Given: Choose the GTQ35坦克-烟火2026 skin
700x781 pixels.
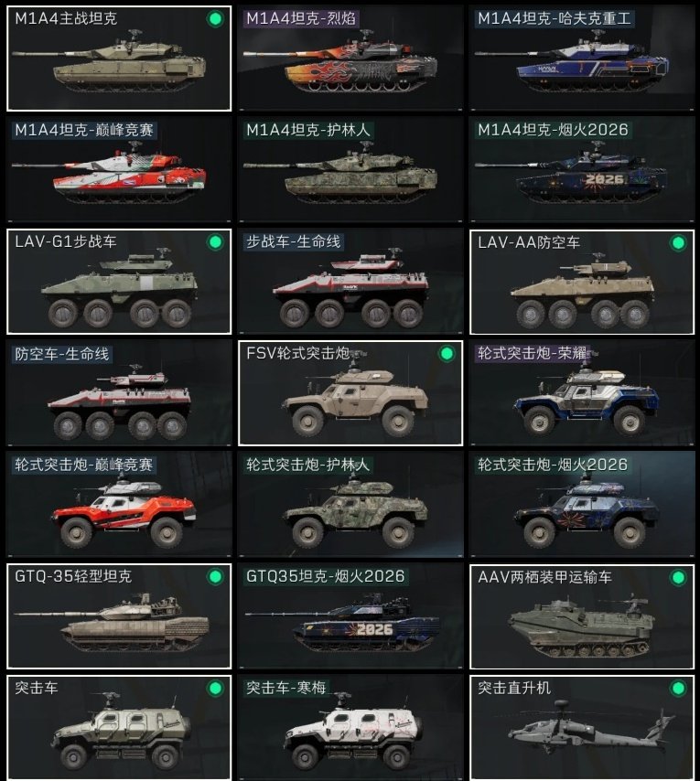Looking at the screenshot, I should 350,616.
